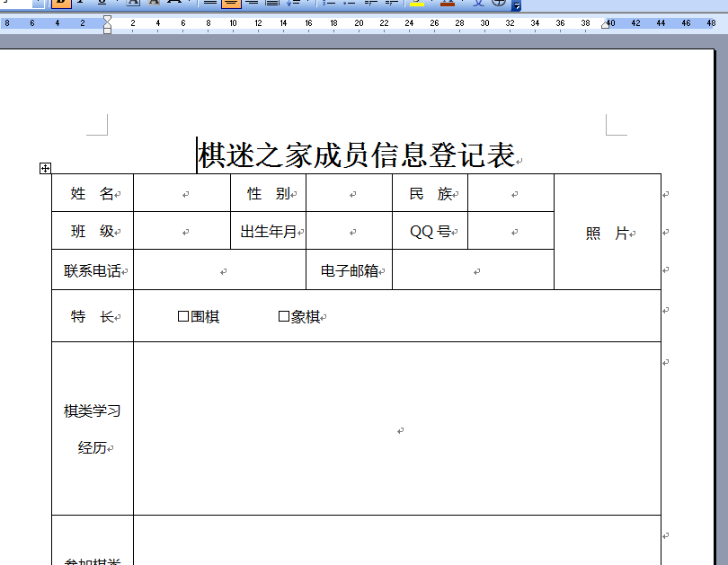This screenshot has height=565, width=728.
Task: Click the empty cell right of 班 级
Action: coord(182,231)
